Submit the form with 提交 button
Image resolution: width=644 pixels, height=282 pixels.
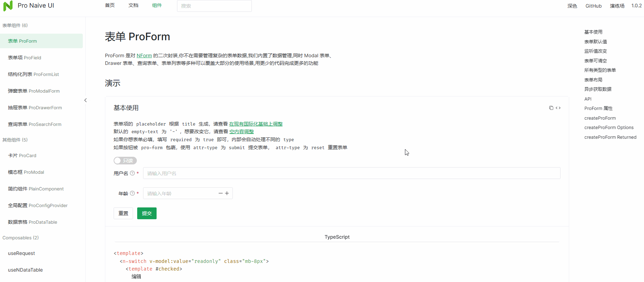click(x=147, y=213)
